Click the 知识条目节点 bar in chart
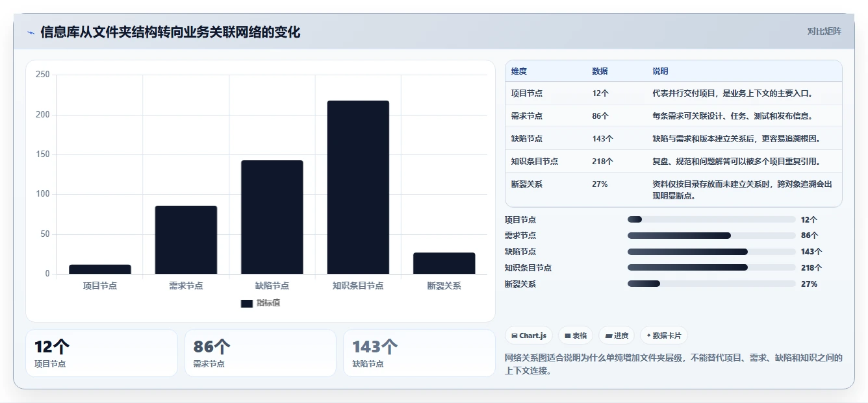Image resolution: width=868 pixels, height=403 pixels. coord(358,188)
